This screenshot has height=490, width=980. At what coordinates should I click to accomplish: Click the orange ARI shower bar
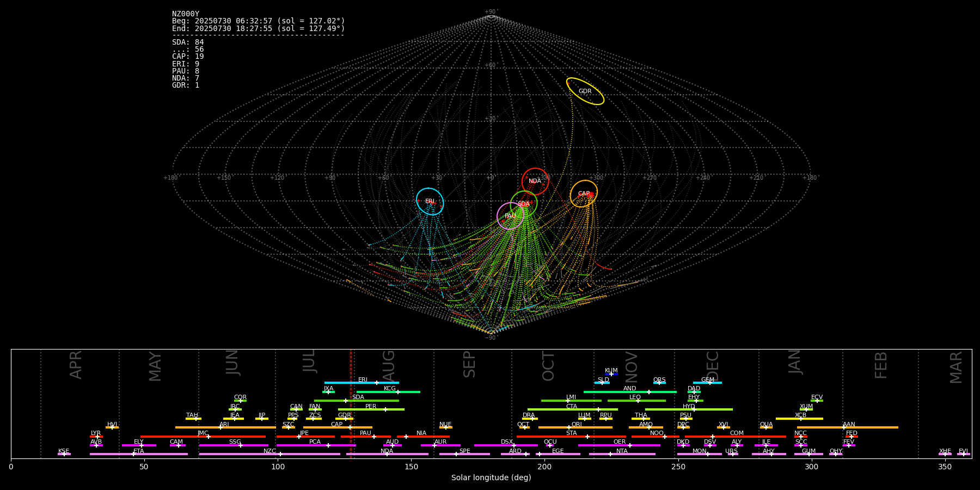coord(225,427)
